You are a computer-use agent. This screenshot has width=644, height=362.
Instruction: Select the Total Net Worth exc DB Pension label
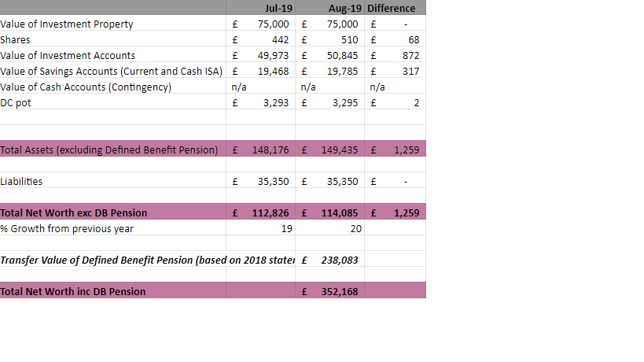(x=74, y=212)
